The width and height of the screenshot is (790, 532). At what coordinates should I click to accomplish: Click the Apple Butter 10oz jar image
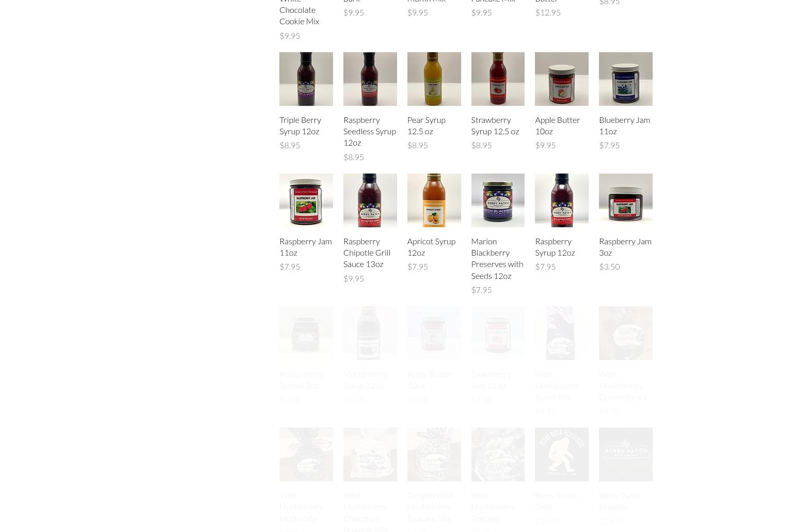coord(562,79)
